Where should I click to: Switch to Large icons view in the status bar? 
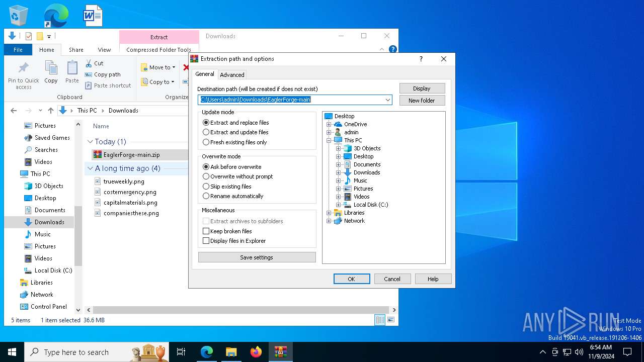pyautogui.click(x=391, y=320)
